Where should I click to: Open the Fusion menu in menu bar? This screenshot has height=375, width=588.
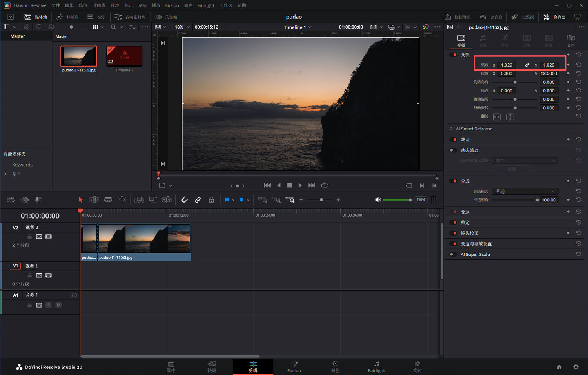(172, 5)
